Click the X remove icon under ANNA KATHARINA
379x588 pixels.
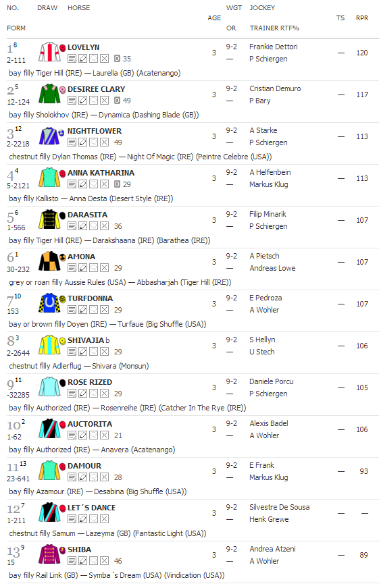[x=105, y=184]
